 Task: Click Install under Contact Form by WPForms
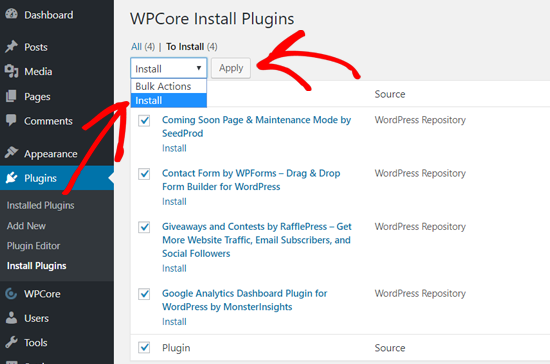click(x=174, y=202)
